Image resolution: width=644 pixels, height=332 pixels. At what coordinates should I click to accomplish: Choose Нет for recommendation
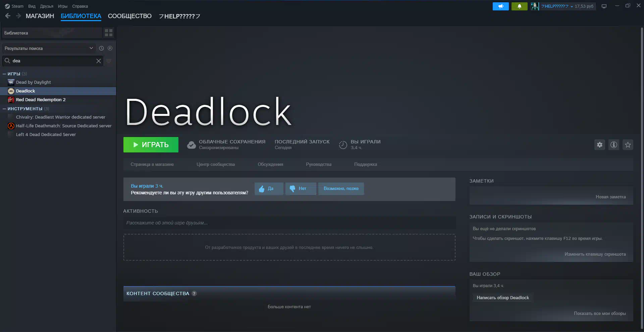click(x=301, y=189)
